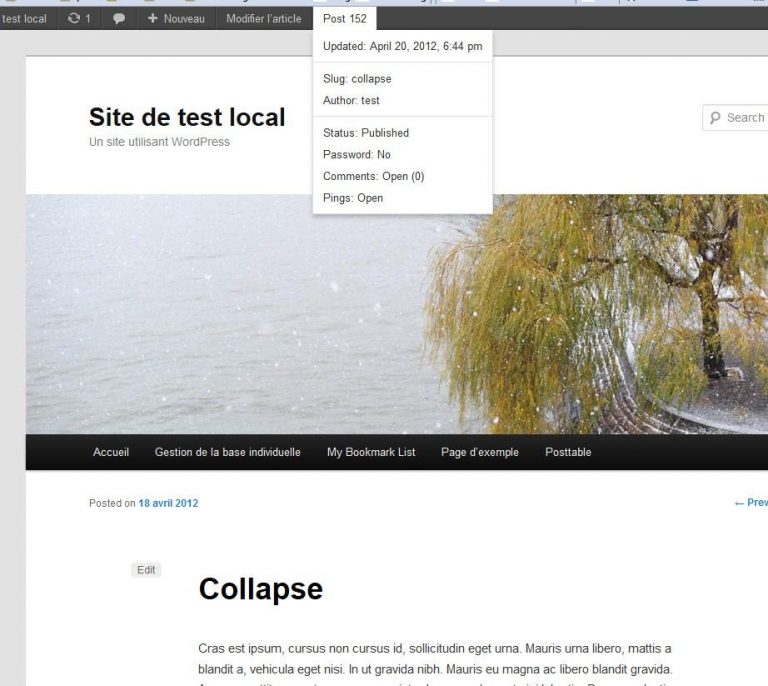Go to Accueil navigation item
This screenshot has height=686, width=768.
pyautogui.click(x=111, y=452)
